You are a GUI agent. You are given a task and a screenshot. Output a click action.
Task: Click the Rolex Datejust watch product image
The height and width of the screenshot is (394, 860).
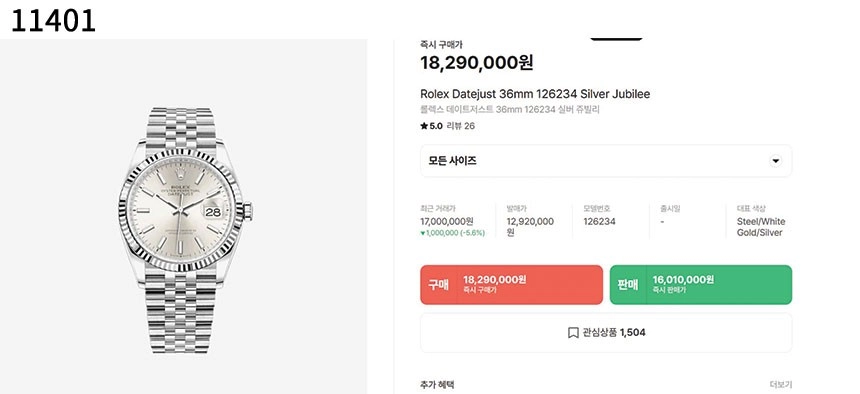[185, 230]
